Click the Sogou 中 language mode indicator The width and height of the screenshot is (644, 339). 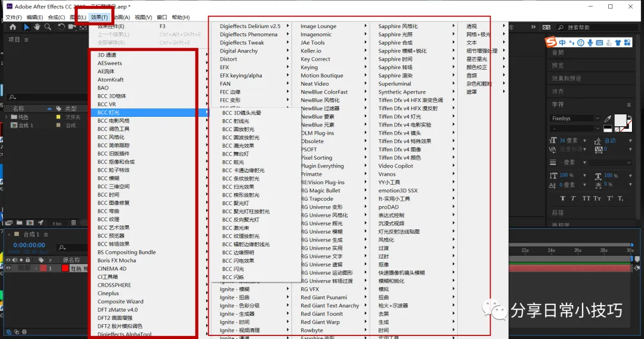tap(562, 43)
